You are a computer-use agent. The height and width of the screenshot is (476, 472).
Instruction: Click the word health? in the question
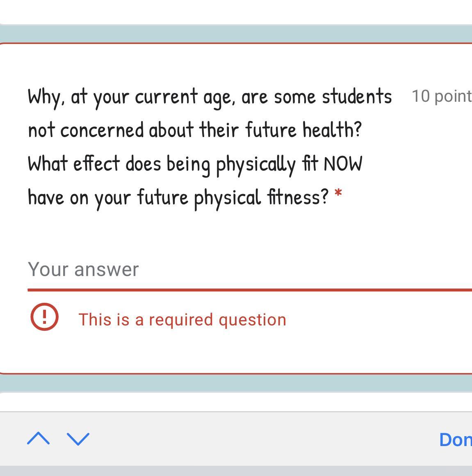pyautogui.click(x=332, y=130)
